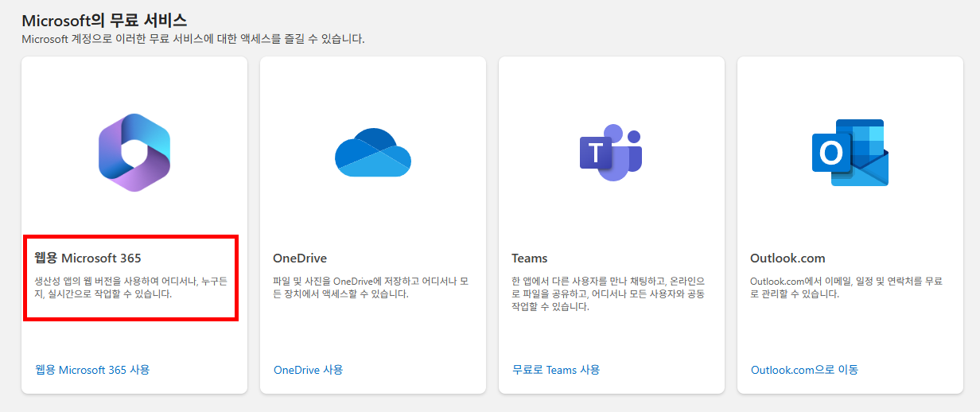The width and height of the screenshot is (980, 412).
Task: Follow the '무료로 Teams 사용' link
Action: pyautogui.click(x=556, y=370)
